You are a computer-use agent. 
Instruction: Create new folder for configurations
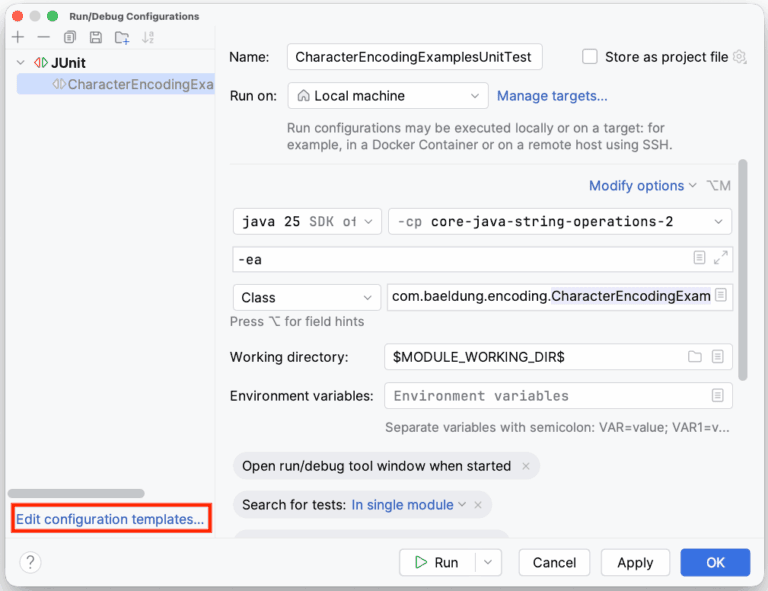pos(122,37)
